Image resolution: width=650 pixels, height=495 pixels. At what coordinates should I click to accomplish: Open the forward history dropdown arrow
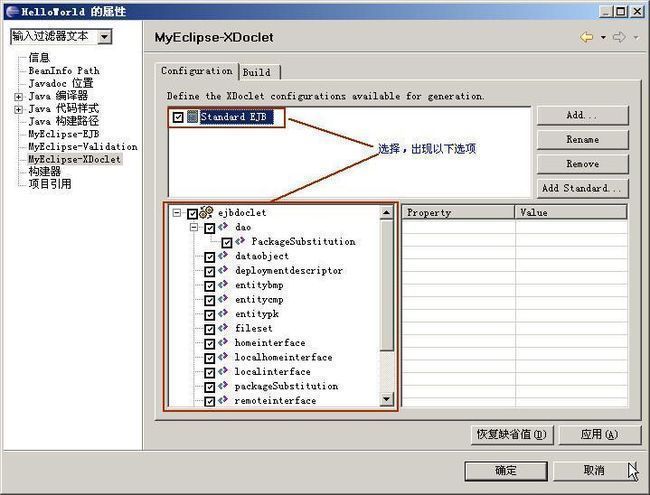(x=635, y=37)
